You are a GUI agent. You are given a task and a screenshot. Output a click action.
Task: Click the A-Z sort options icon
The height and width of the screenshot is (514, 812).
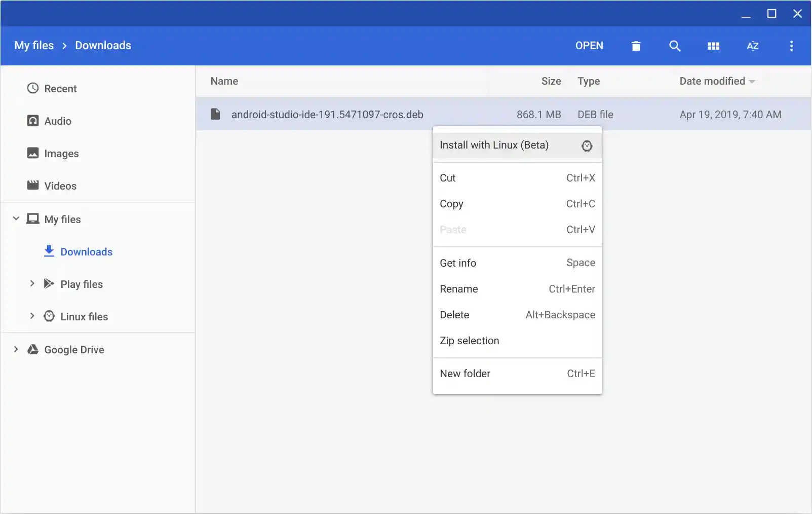coord(753,46)
